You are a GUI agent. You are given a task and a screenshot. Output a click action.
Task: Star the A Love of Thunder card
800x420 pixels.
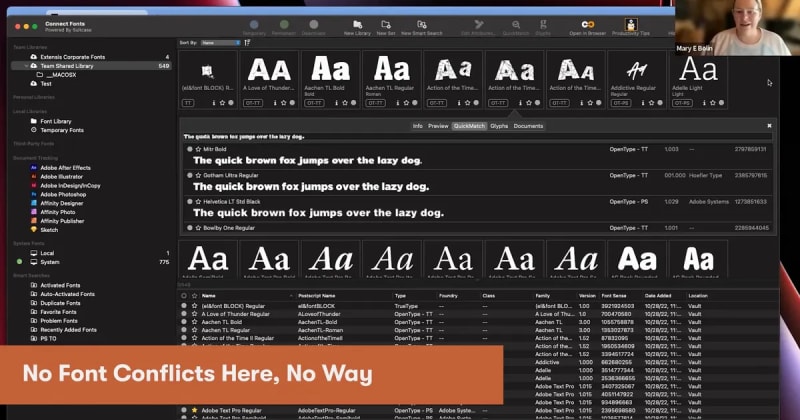tap(284, 103)
